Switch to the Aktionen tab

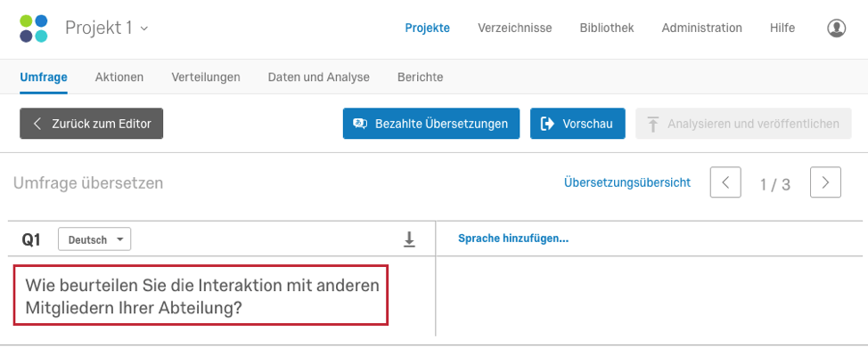click(119, 77)
